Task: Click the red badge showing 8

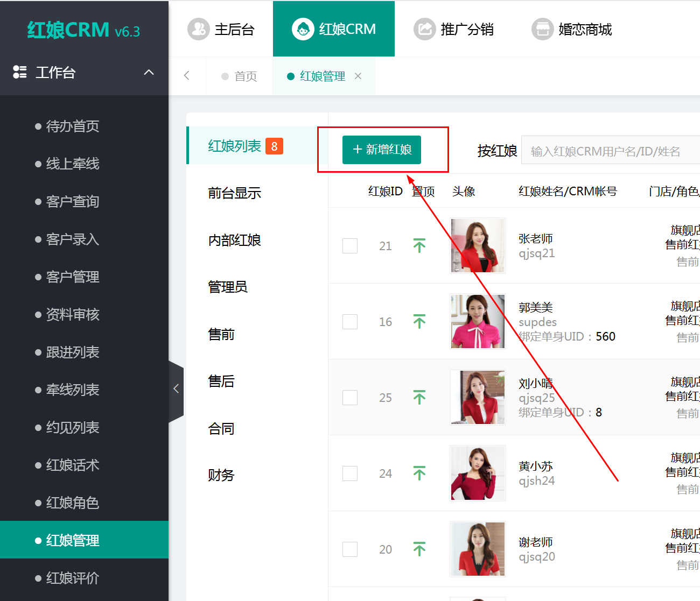Action: tap(274, 146)
